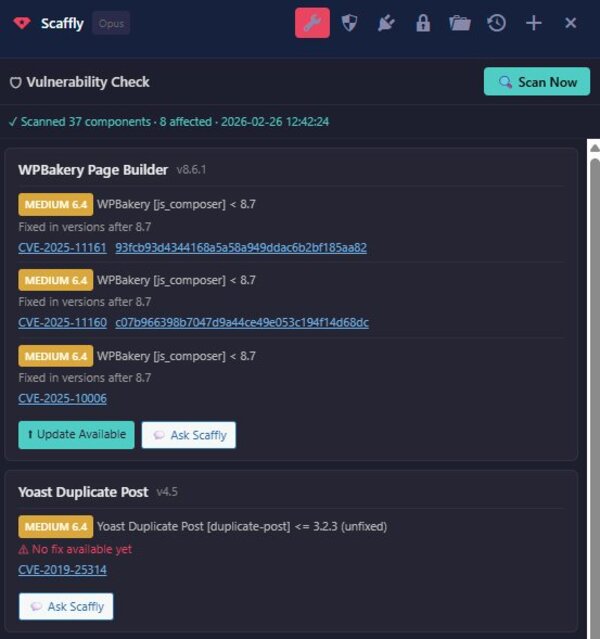600x639 pixels.
Task: Click the Scaffly gem logo
Action: pos(22,23)
